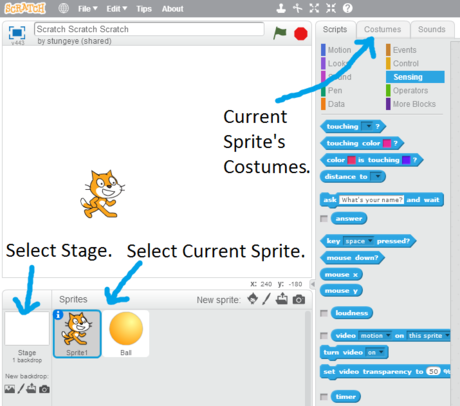The height and width of the screenshot is (406, 460).
Task: Open the Tips menu item
Action: (144, 9)
